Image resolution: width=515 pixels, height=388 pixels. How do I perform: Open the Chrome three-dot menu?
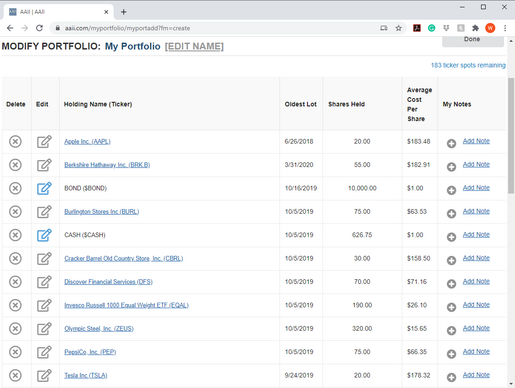coord(505,28)
